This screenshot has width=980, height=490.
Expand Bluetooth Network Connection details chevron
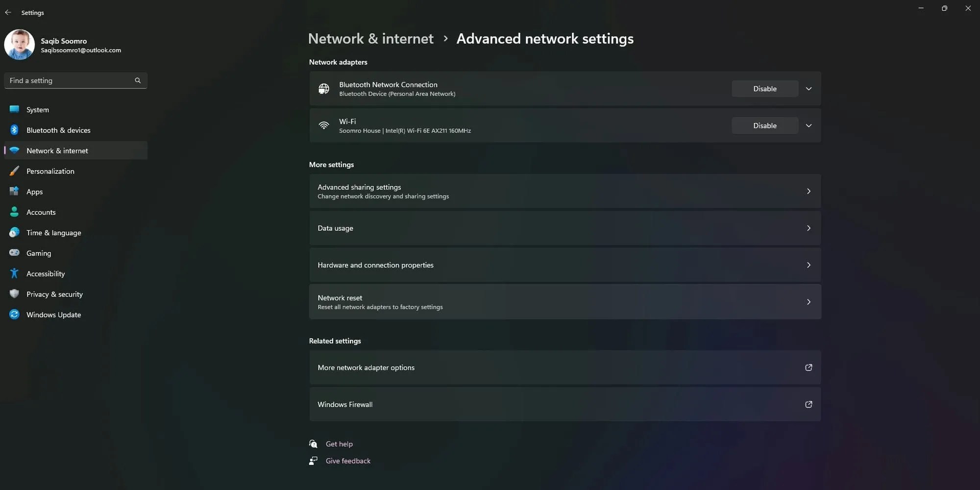(x=808, y=89)
